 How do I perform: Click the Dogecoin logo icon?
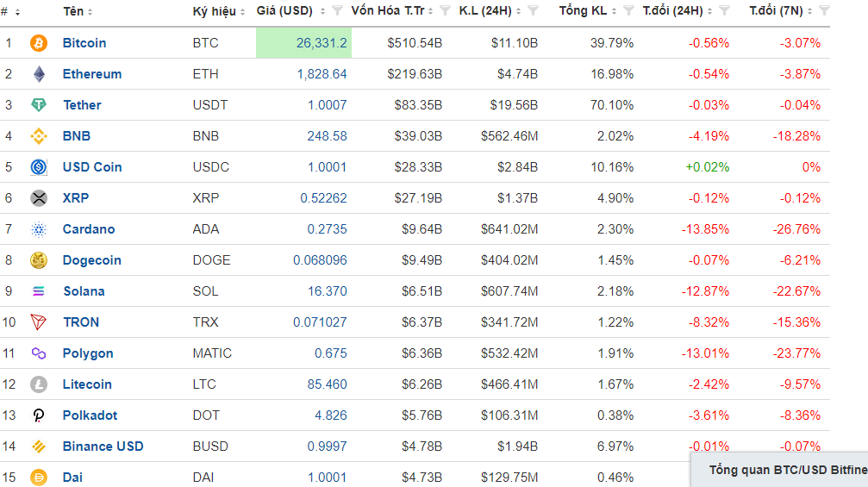(x=39, y=259)
